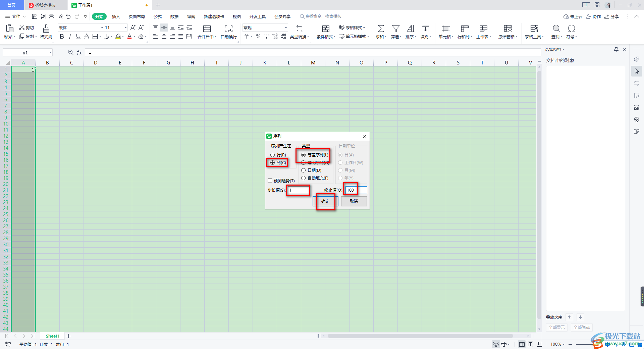
Task: Toggle underline formatting
Action: [x=78, y=37]
